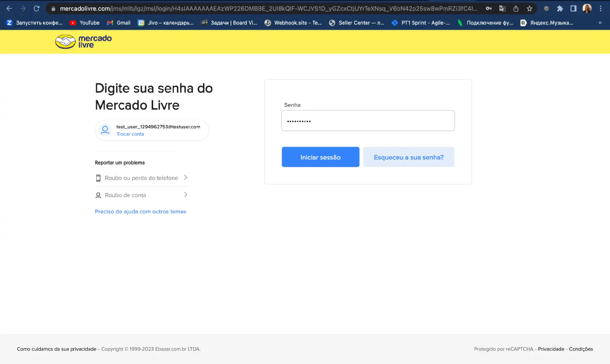Expand Roubo ou perda do telefone chevron
The height and width of the screenshot is (364, 610).
(186, 177)
